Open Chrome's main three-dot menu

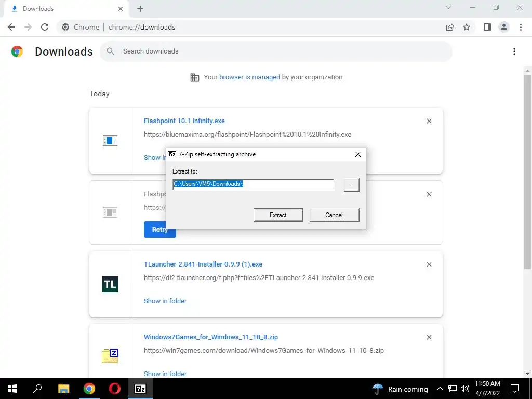pos(521,27)
